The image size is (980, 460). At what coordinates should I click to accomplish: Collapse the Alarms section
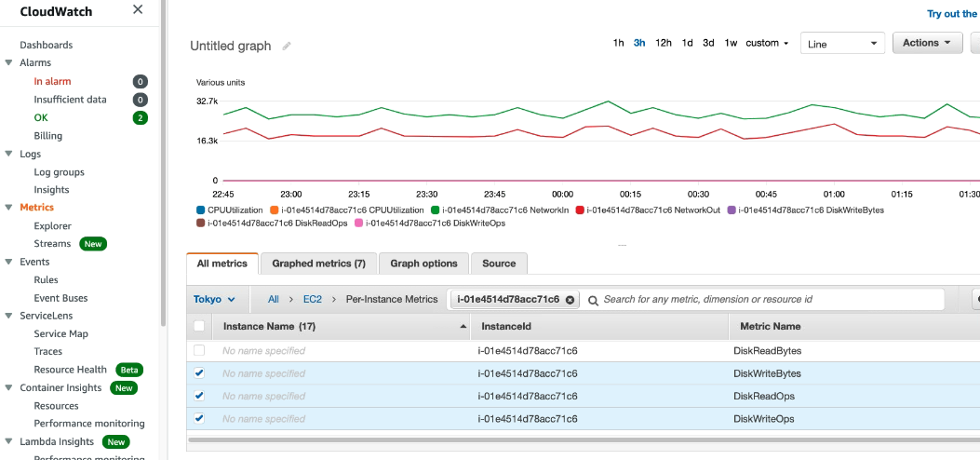[8, 62]
